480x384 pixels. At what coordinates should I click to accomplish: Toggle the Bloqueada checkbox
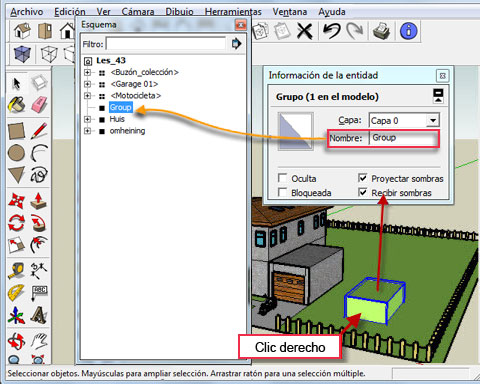[x=282, y=192]
